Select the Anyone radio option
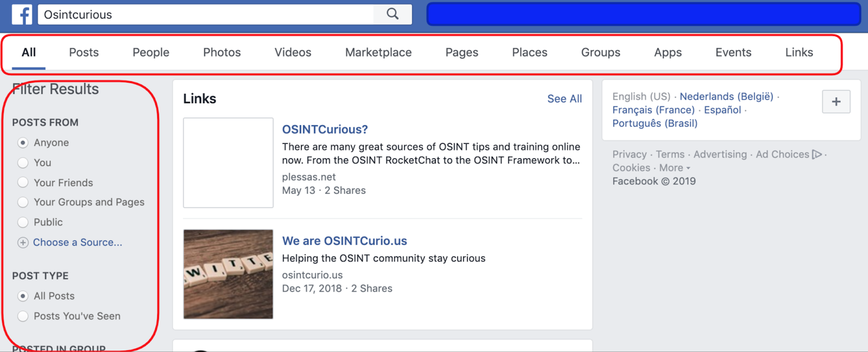Screen dimensions: 868x352 (x=23, y=143)
